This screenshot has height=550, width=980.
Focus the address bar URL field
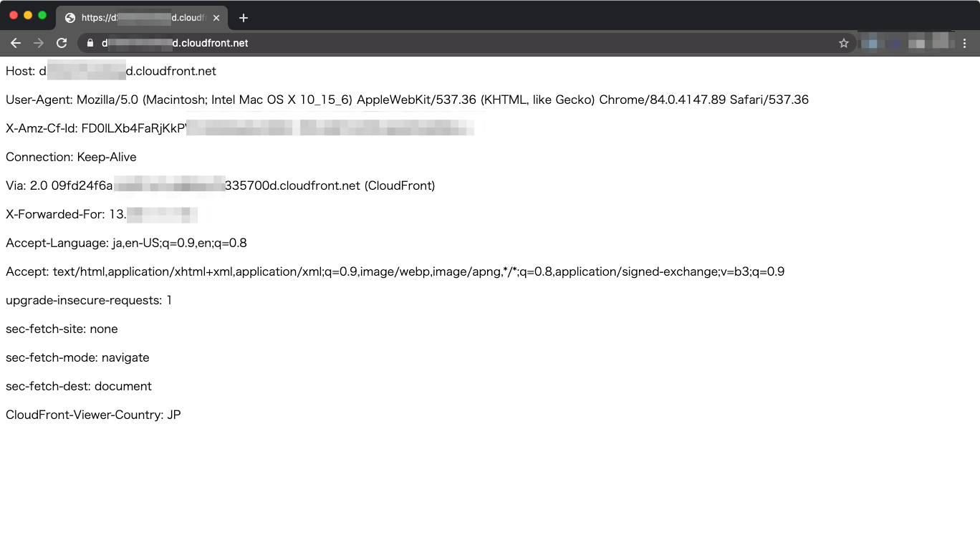coord(430,43)
